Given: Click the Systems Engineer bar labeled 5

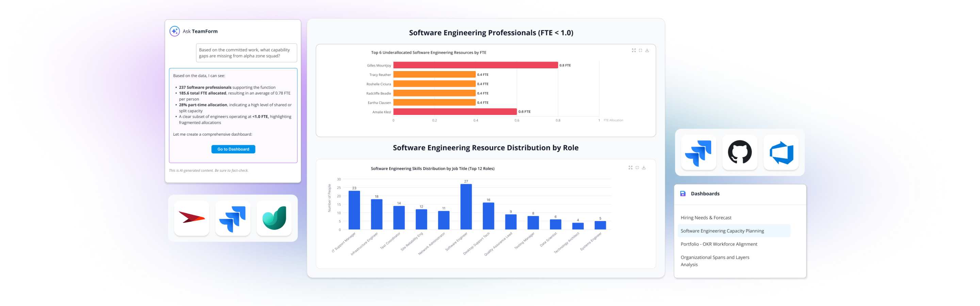Looking at the screenshot, I should [x=600, y=225].
